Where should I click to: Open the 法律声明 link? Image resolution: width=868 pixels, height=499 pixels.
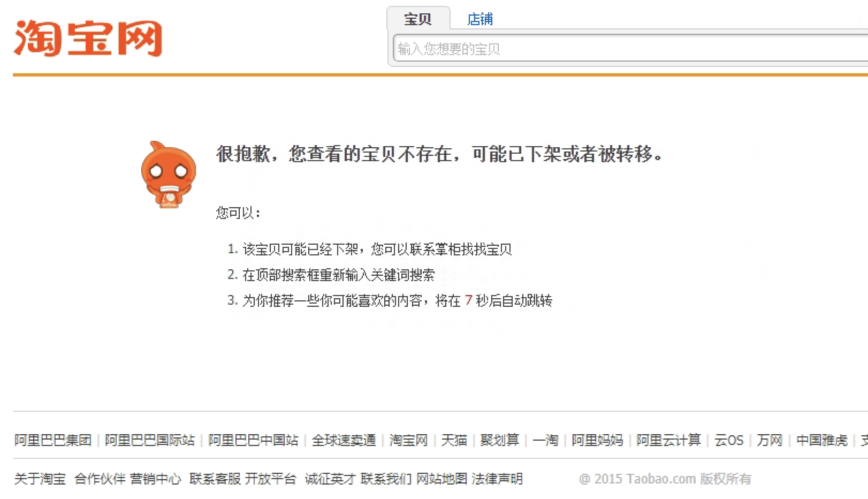pos(497,479)
